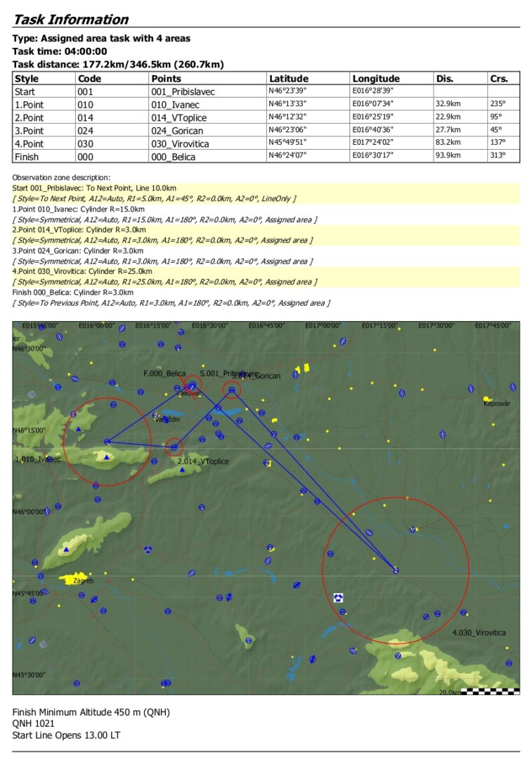Click the Task distance 177.2km/346.5km line
This screenshot has width=532, height=759.
[118, 65]
